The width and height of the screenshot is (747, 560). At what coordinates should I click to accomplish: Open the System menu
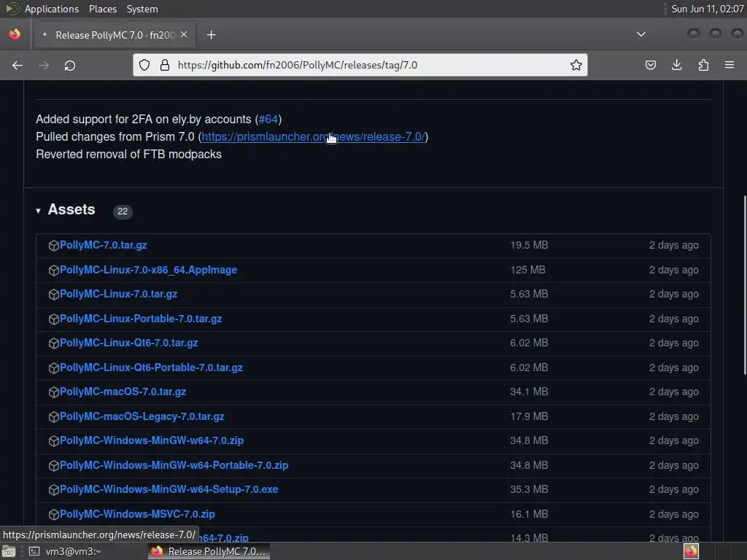(142, 9)
